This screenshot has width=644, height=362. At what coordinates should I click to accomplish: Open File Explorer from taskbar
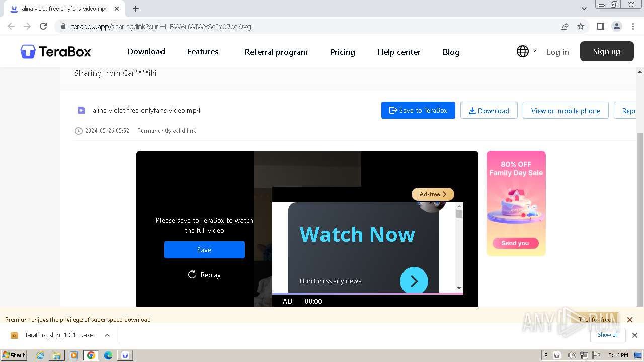(57, 355)
